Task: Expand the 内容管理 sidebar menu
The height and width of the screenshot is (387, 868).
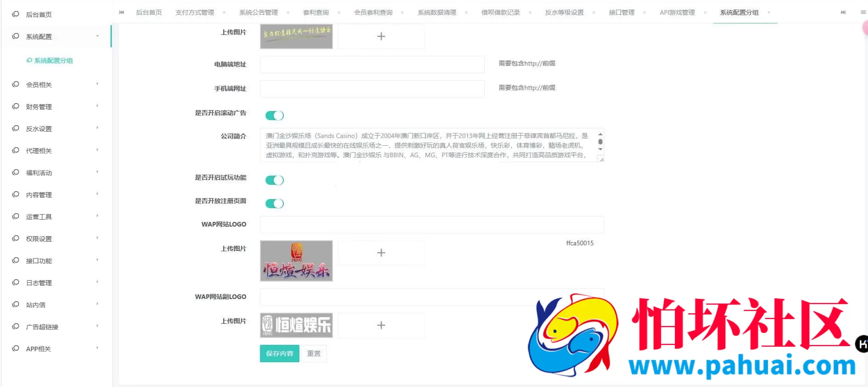Action: 97,194
